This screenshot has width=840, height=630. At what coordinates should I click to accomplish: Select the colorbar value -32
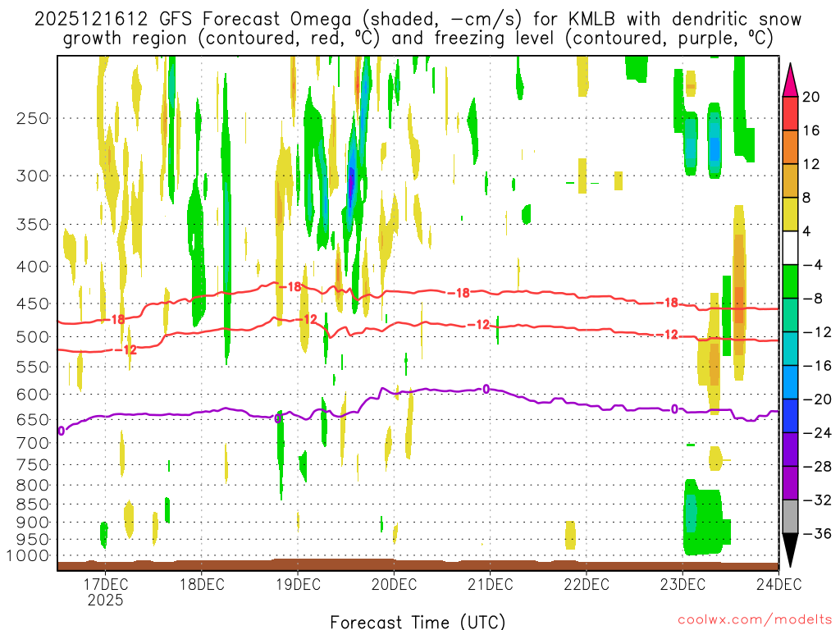816,500
